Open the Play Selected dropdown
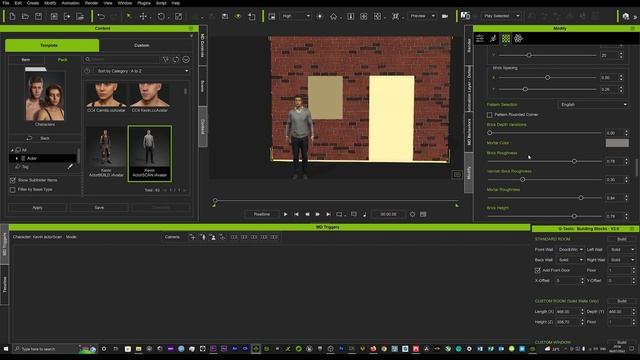The image size is (640, 360). point(501,16)
